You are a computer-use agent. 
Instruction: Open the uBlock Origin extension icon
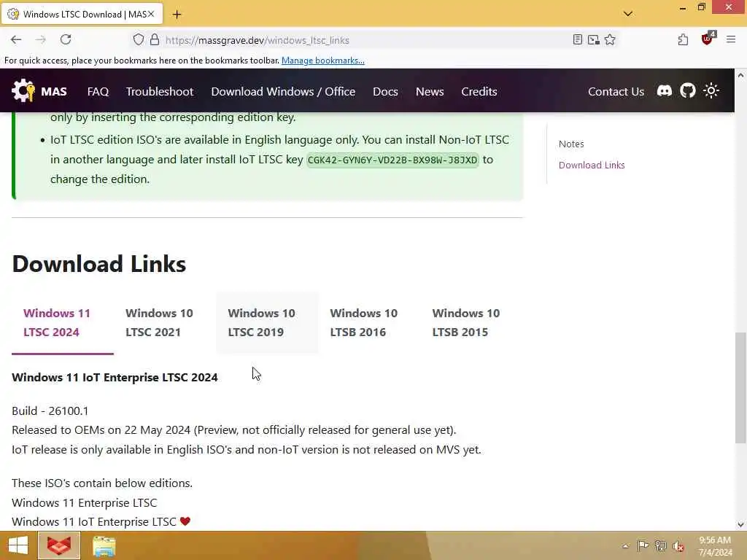708,39
